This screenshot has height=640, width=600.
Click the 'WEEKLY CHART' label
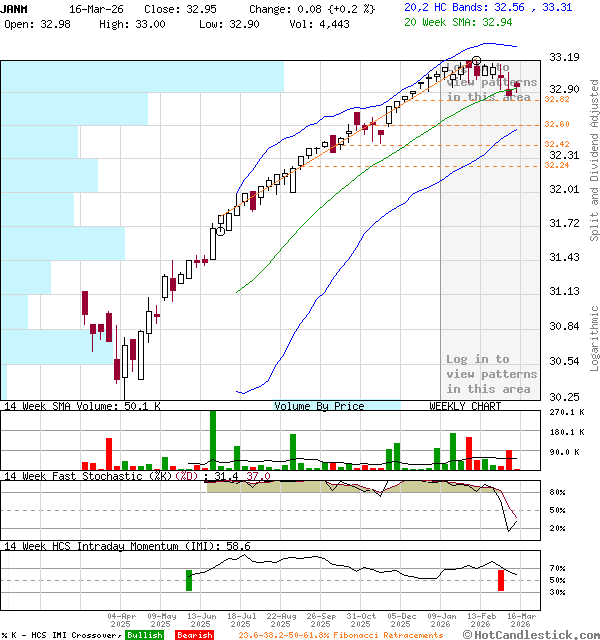[465, 406]
